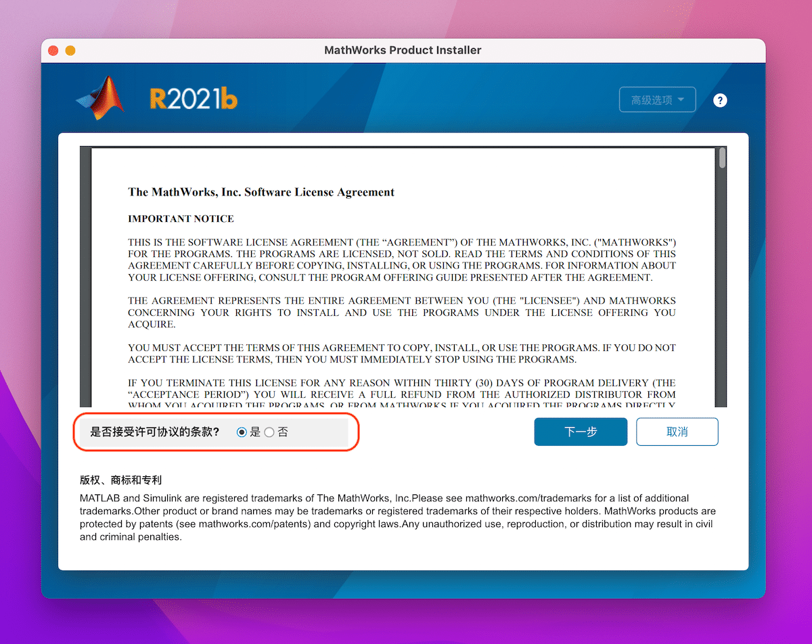This screenshot has height=644, width=812.
Task: Click the license heading 'The MathWorks, Inc. Software License Agreement'
Action: click(x=261, y=192)
